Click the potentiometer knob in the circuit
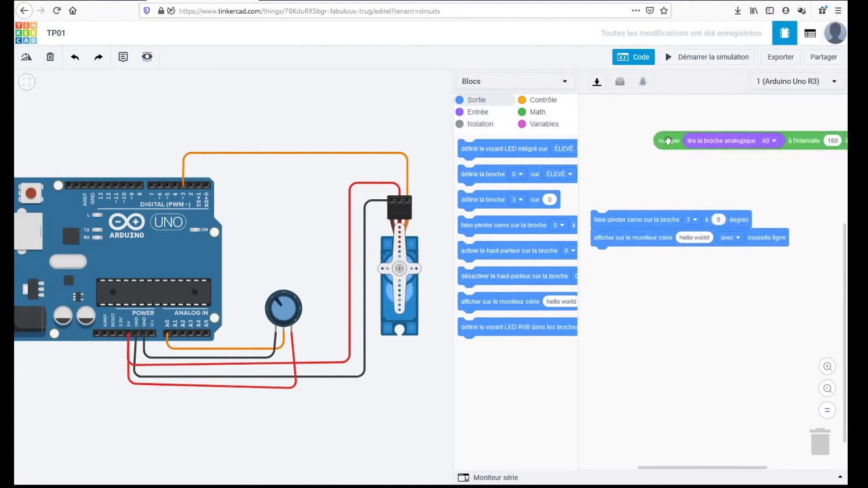The image size is (868, 488). click(x=283, y=308)
